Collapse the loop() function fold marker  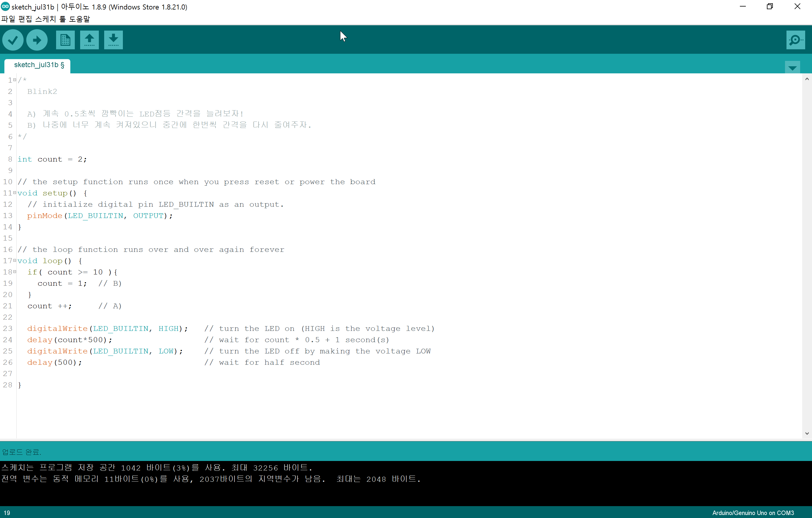[x=15, y=260]
